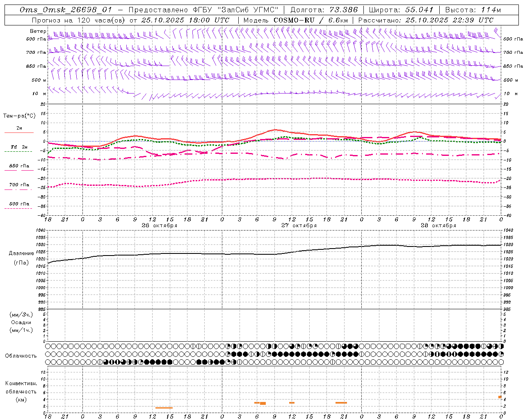Image resolution: width=525 pixels, height=420 pixels.
Task: Select the provider text ФГБУ "ЗапСиб УГМС"
Action: point(236,10)
